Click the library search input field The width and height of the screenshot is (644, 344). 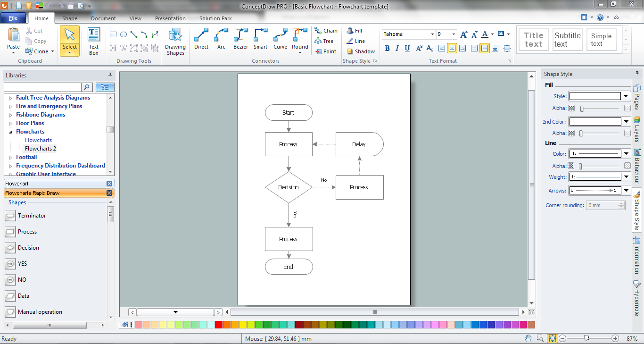[x=42, y=87]
